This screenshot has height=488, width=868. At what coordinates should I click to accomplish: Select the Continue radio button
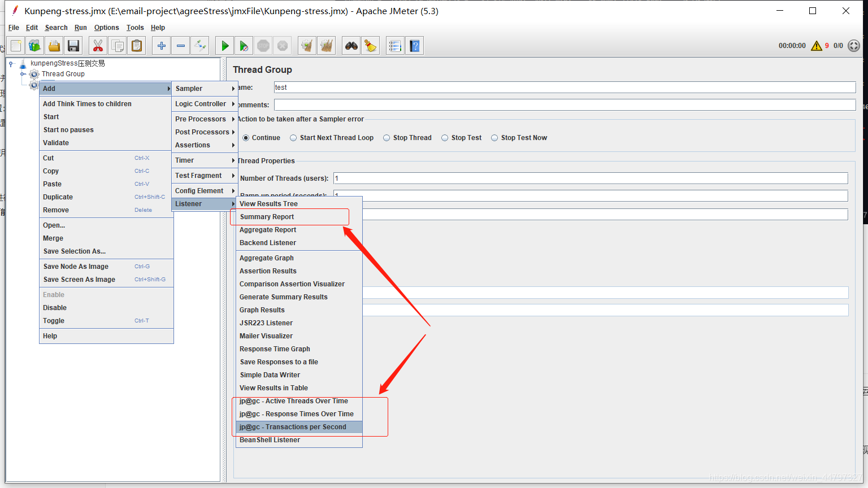coord(246,138)
